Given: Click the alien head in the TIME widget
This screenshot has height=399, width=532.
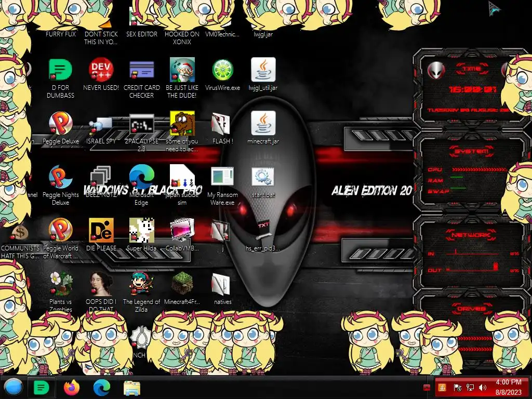Looking at the screenshot, I should pos(436,71).
